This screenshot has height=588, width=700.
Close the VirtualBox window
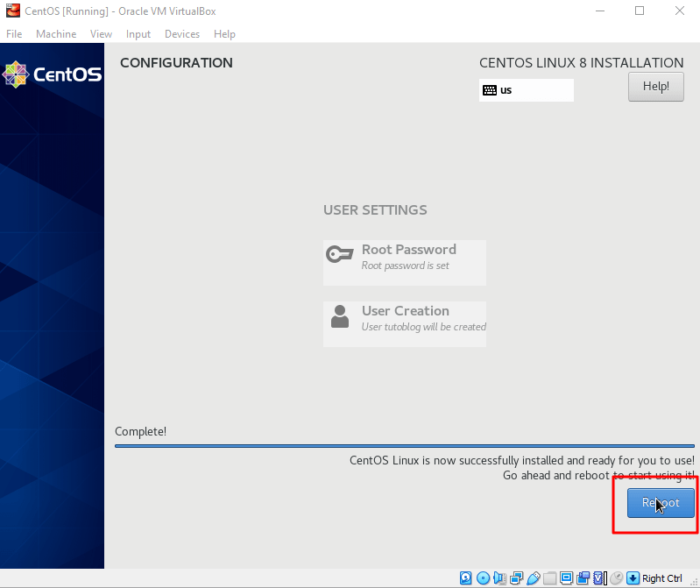[680, 11]
